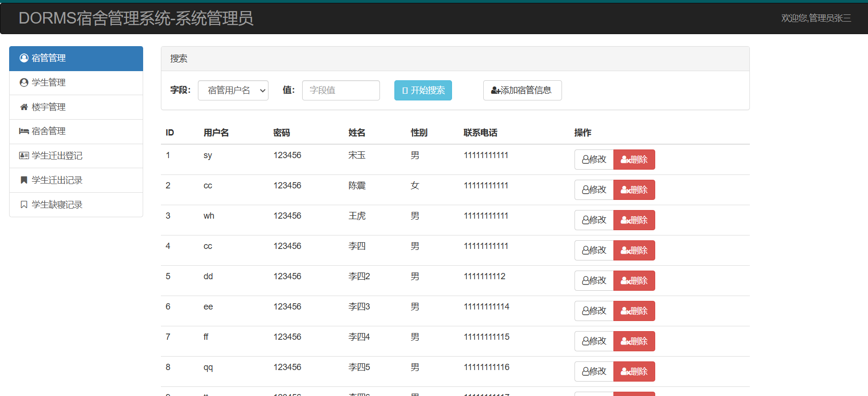Click the 密码 column header
Screen dimensions: 868x396
pyautogui.click(x=281, y=133)
